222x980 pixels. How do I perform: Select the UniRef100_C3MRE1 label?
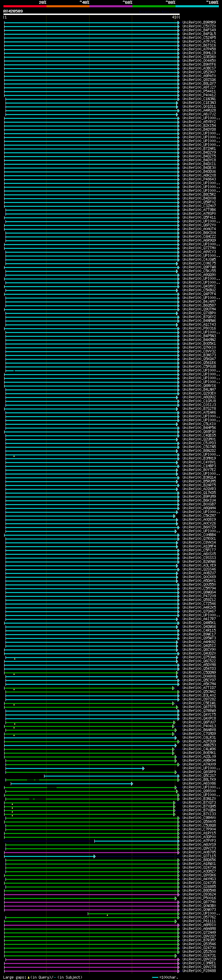(199, 963)
